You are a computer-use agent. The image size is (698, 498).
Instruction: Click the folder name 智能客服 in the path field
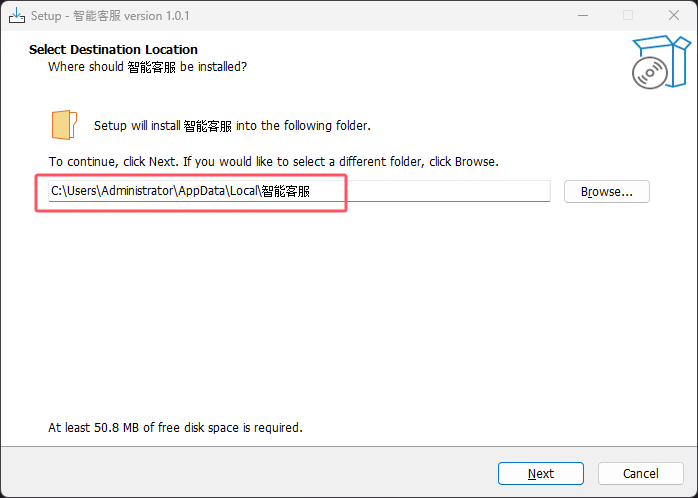pyautogui.click(x=286, y=191)
